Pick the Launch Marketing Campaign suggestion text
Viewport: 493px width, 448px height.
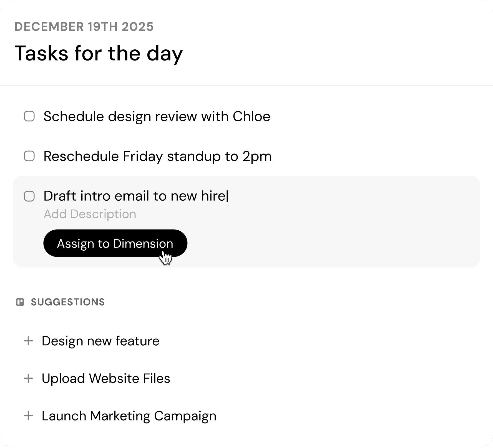pyautogui.click(x=129, y=416)
